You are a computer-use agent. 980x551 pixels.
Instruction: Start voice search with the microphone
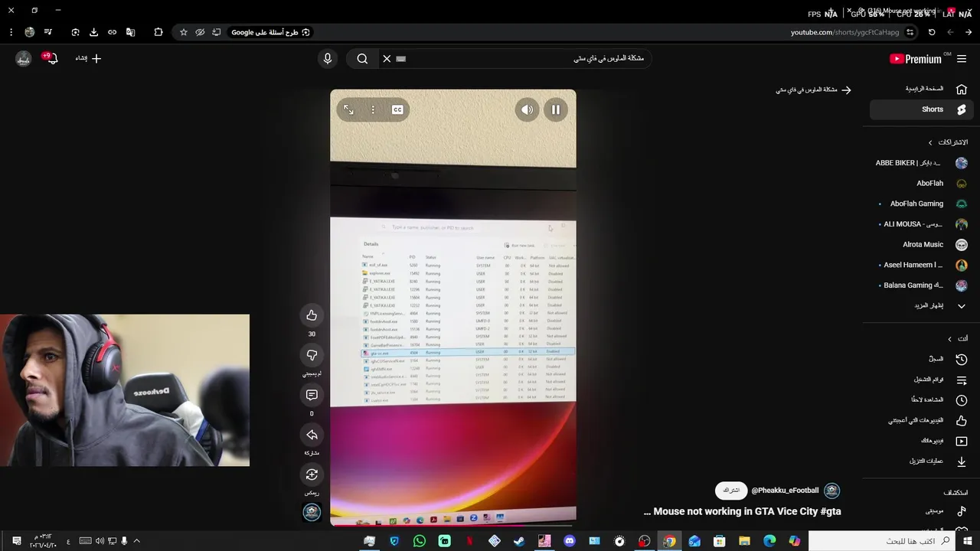coord(328,59)
